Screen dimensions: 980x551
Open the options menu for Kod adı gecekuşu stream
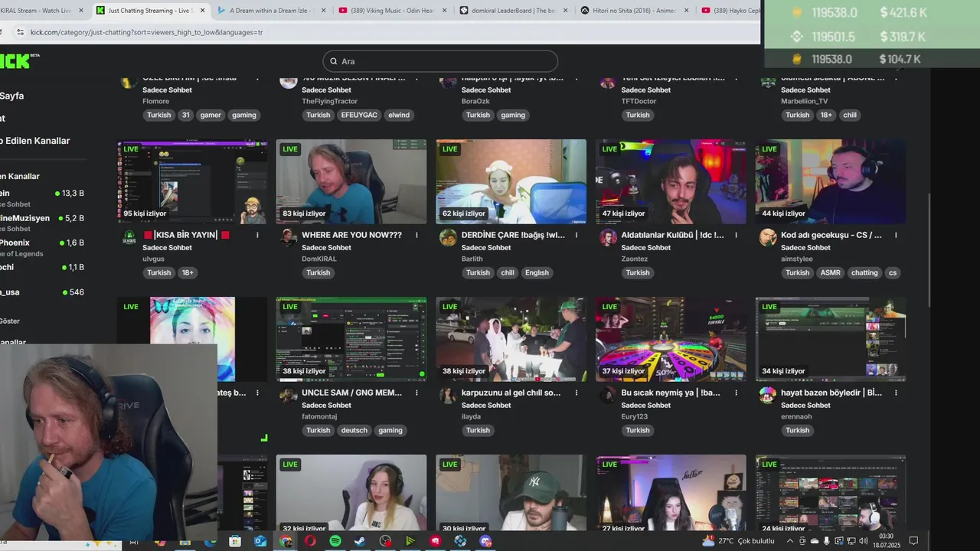(896, 235)
